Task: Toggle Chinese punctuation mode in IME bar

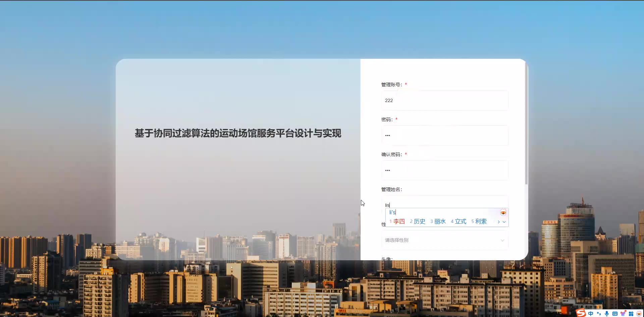Action: click(599, 313)
